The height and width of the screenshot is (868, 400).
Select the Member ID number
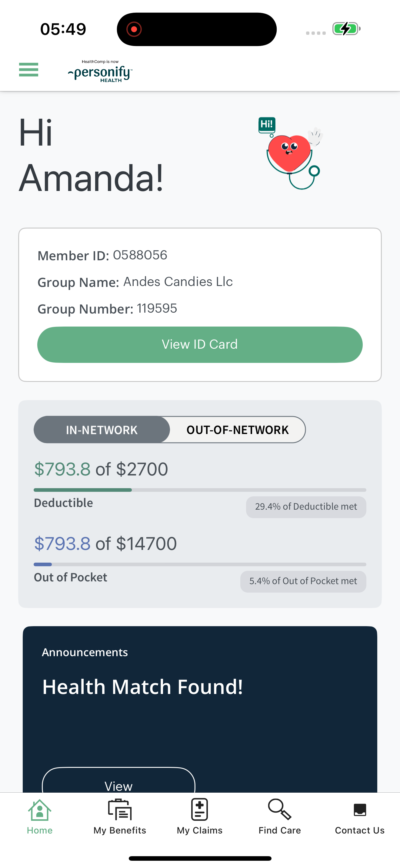[140, 255]
